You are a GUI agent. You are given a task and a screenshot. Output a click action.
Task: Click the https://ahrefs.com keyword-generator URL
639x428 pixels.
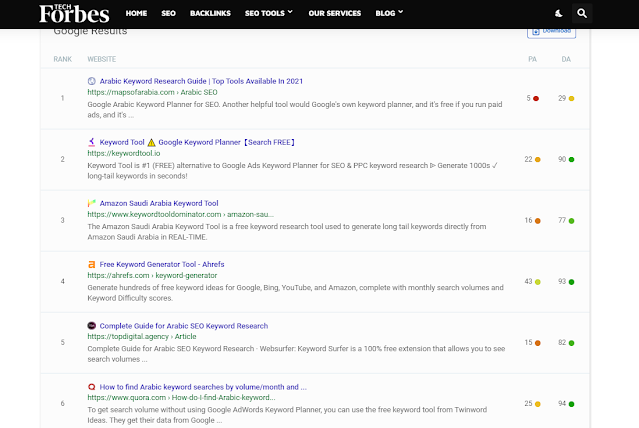[x=152, y=276]
